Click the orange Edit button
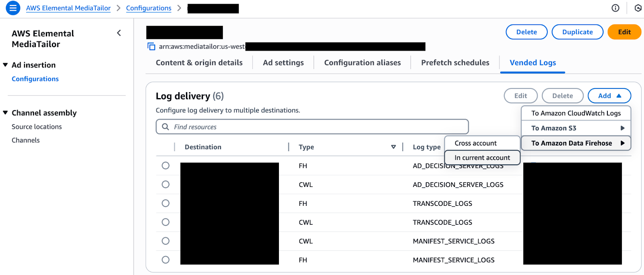Viewport: 644px width, 275px height. [624, 32]
